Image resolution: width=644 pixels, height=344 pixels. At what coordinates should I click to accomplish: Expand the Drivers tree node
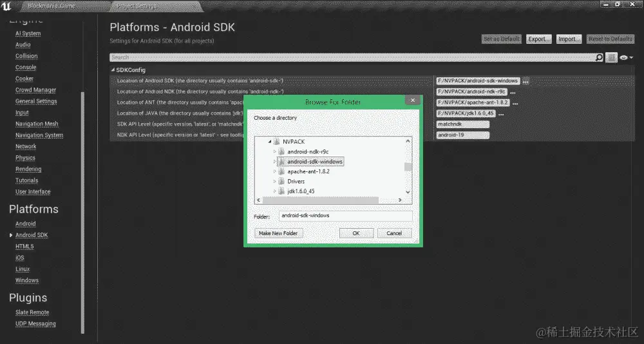pyautogui.click(x=275, y=181)
